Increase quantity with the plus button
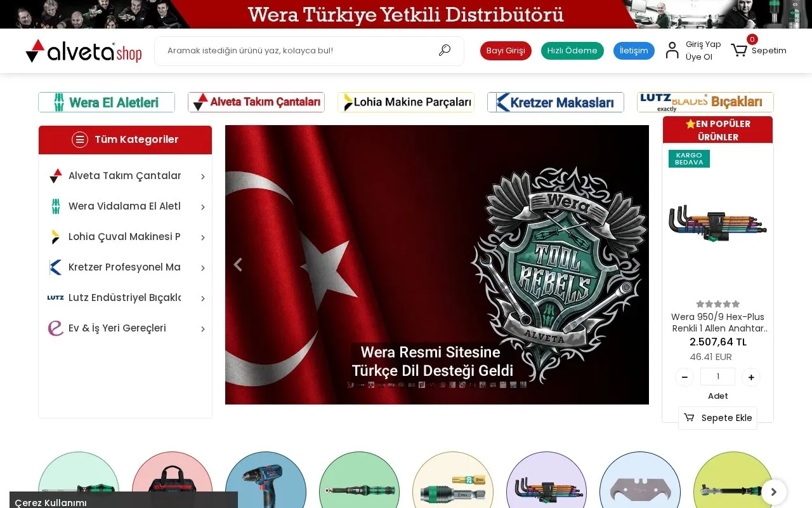812x508 pixels. 751,377
